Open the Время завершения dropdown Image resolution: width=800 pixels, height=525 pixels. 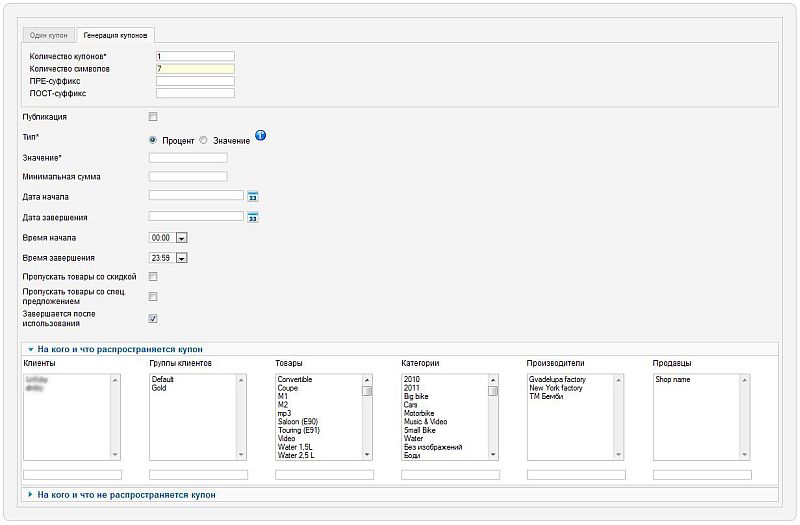tap(181, 258)
